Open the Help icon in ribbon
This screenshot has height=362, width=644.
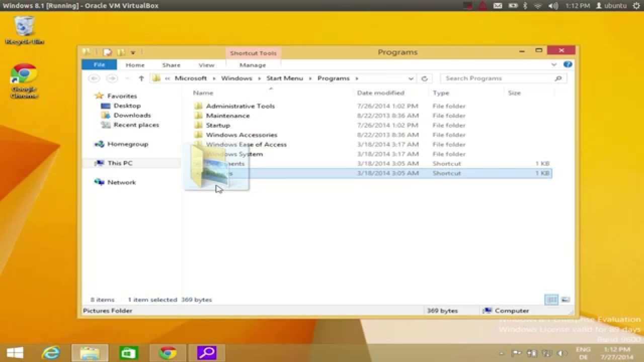click(x=568, y=64)
